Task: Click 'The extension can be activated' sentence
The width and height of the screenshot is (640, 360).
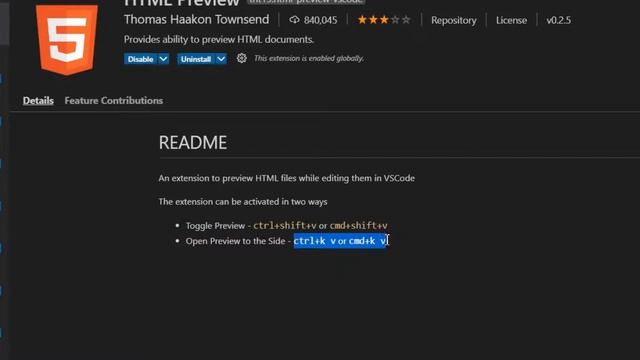Action: coord(243,202)
